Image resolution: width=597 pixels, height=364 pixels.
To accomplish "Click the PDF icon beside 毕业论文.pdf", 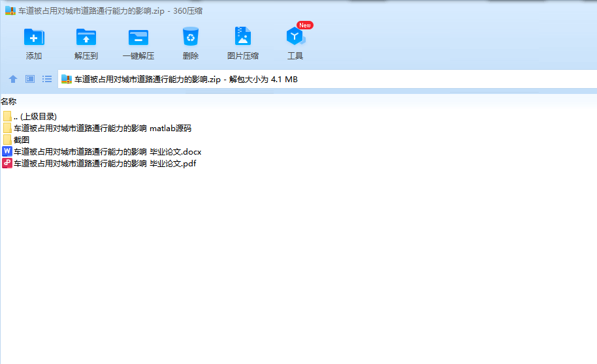I will (x=7, y=163).
